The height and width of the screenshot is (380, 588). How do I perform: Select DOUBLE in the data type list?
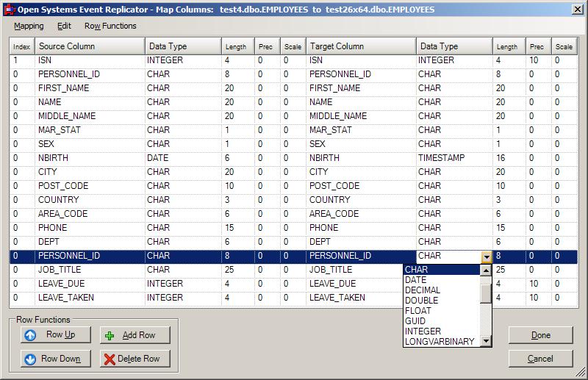pyautogui.click(x=442, y=301)
